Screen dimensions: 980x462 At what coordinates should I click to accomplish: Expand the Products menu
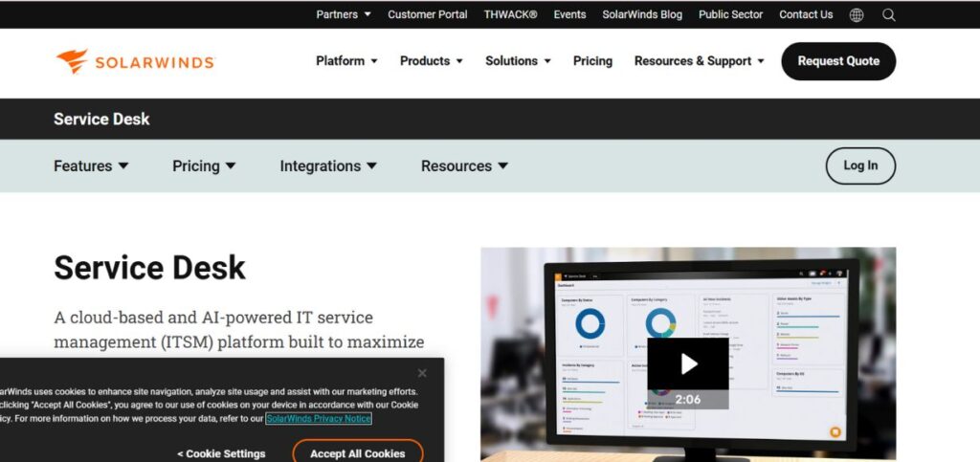pos(432,61)
